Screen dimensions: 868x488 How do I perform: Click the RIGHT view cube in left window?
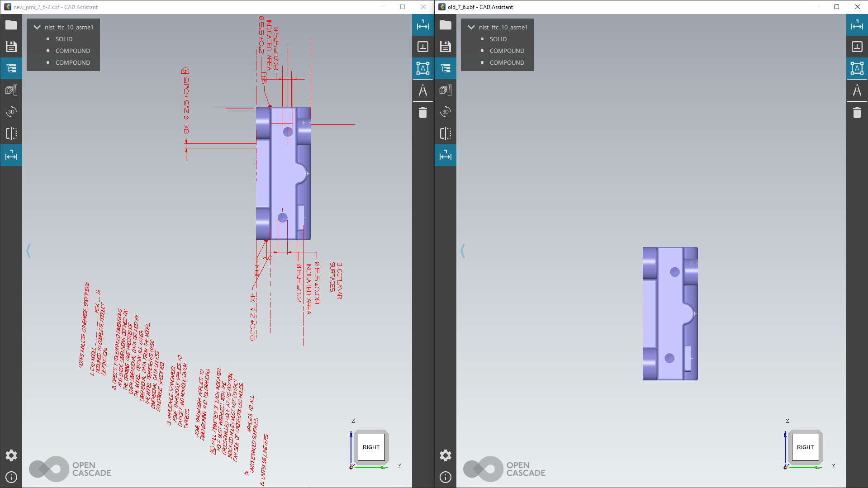tap(371, 447)
